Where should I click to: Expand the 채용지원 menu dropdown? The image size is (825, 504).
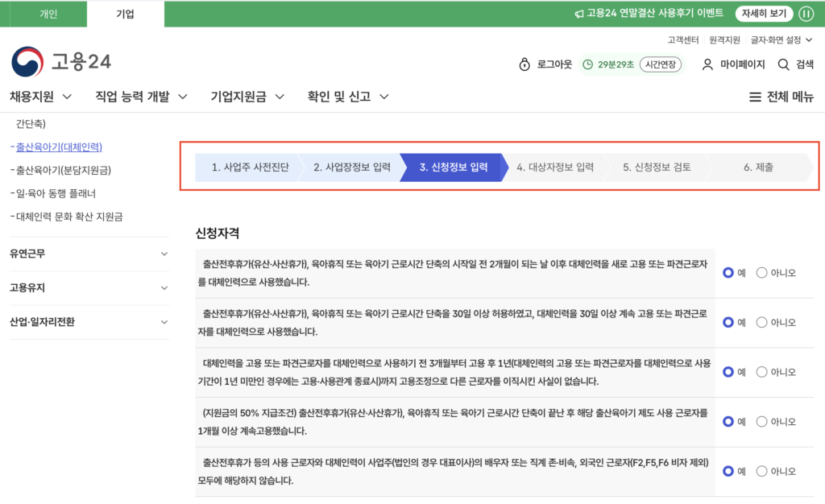pos(67,97)
